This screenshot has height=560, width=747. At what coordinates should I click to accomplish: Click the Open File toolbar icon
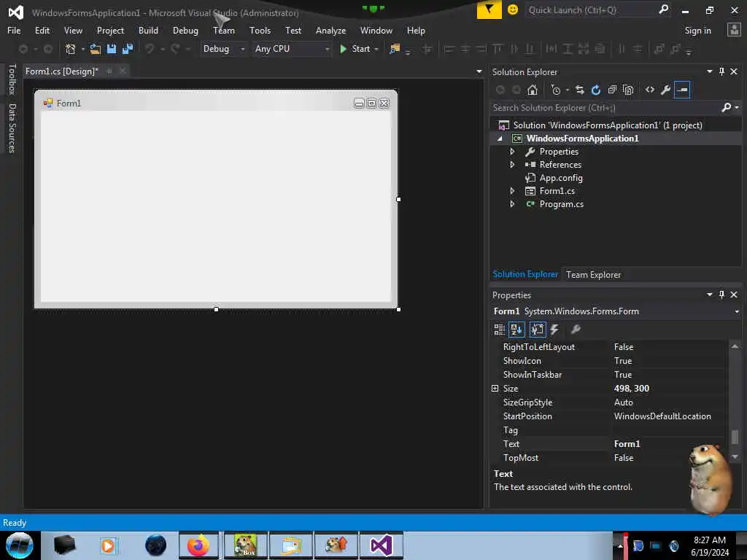(96, 49)
